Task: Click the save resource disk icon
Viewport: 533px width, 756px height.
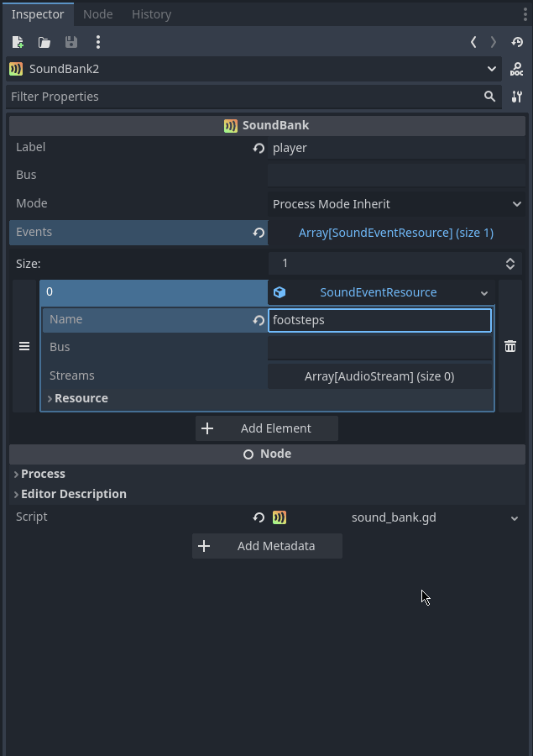Action: [x=71, y=42]
